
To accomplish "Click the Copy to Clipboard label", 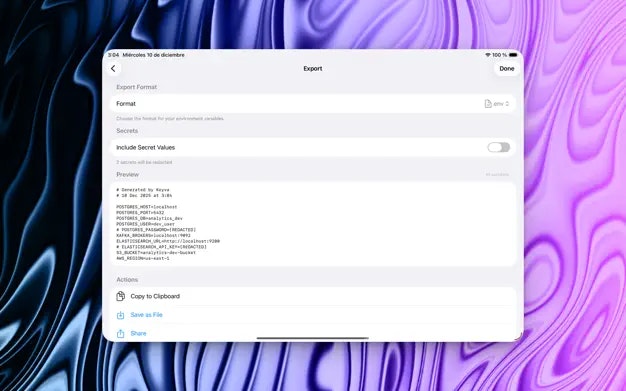I will click(155, 296).
